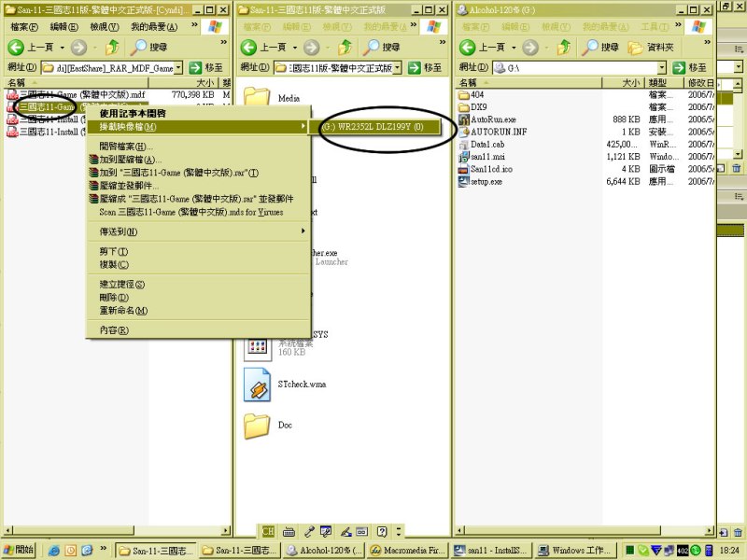Viewport: 747px width, 560px height.
Task: Choose 加到壓縮檔 WinRAR entry
Action: (x=197, y=160)
